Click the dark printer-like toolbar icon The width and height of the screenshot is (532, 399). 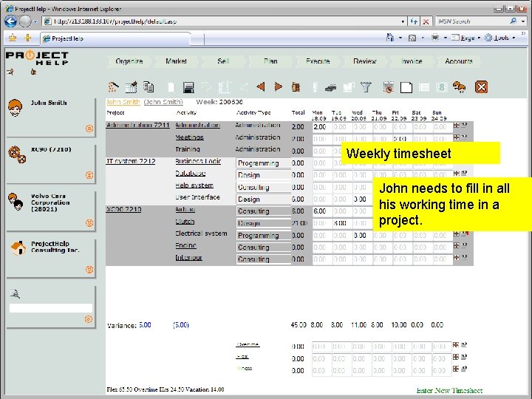click(330, 88)
